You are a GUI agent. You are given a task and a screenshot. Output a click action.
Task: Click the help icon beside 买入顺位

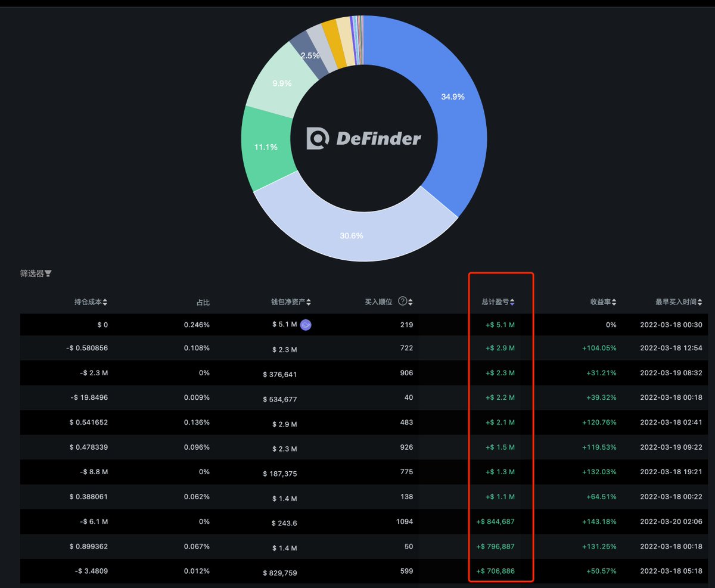coord(402,301)
